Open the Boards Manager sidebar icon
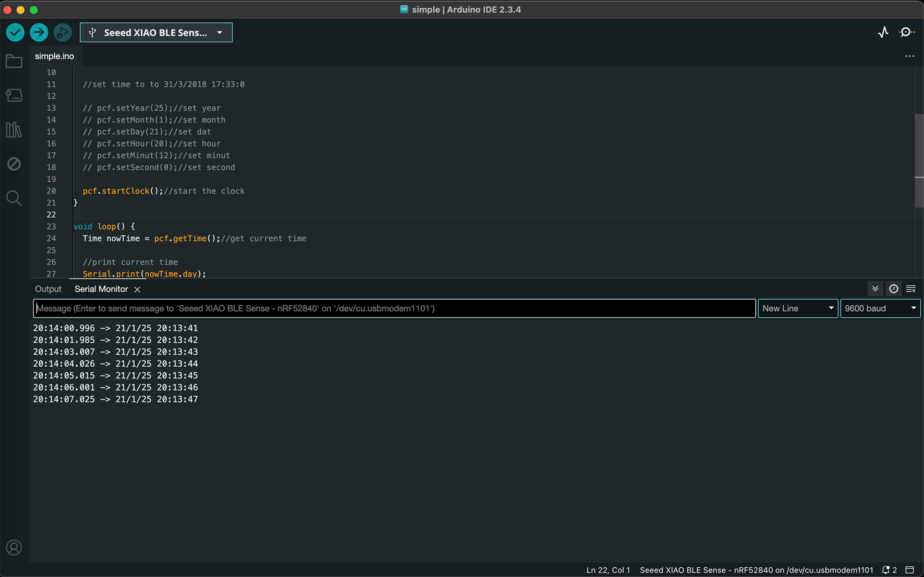This screenshot has height=577, width=924. pyautogui.click(x=14, y=95)
